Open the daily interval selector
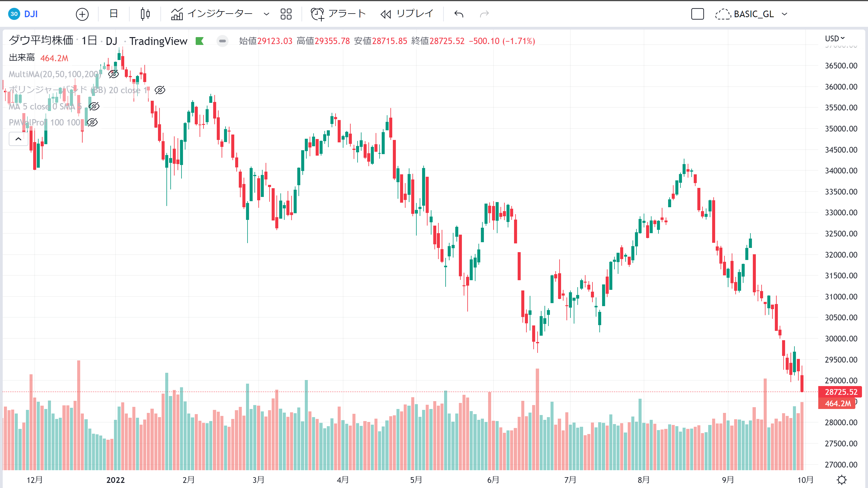The image size is (868, 488). point(114,14)
